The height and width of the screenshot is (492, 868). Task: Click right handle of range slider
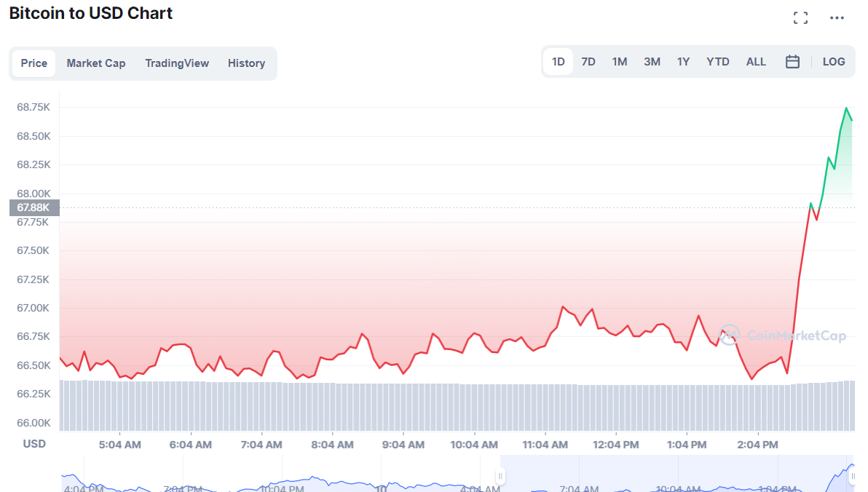coord(853,477)
